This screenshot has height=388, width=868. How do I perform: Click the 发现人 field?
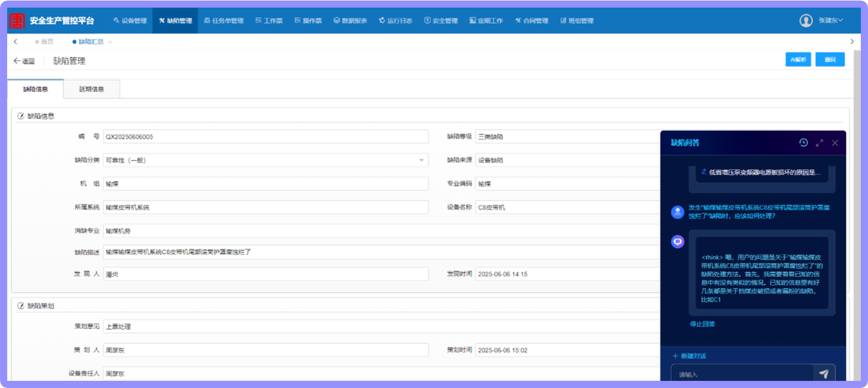(266, 274)
